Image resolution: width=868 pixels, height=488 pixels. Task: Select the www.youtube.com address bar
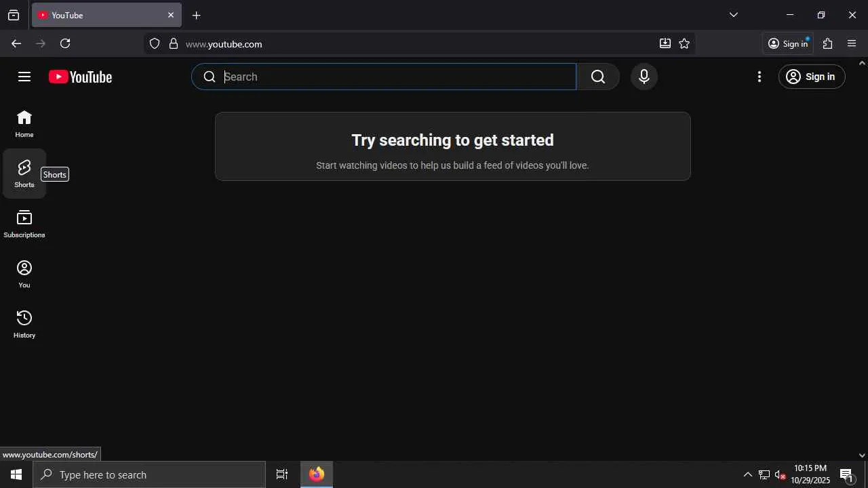point(420,44)
